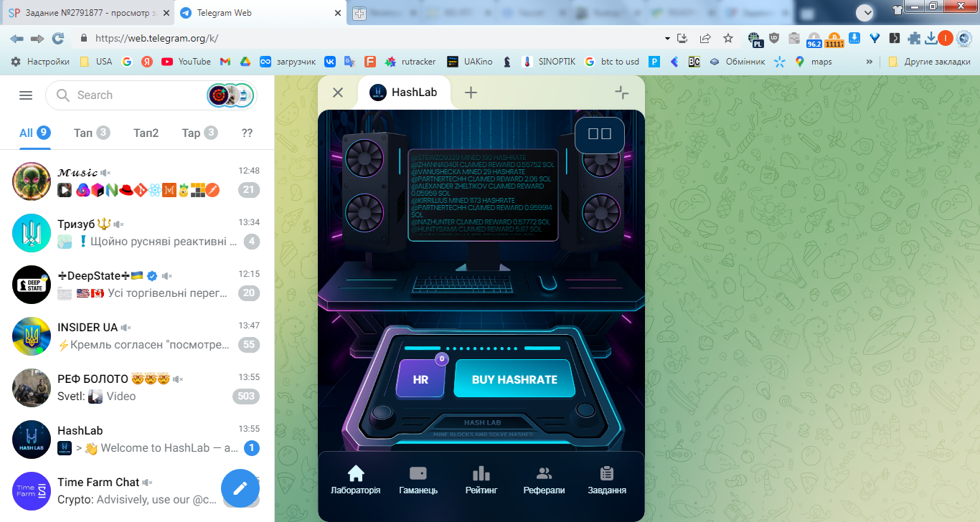This screenshot has width=980, height=522.
Task: Open the Другие закладки folder
Action: point(929,62)
